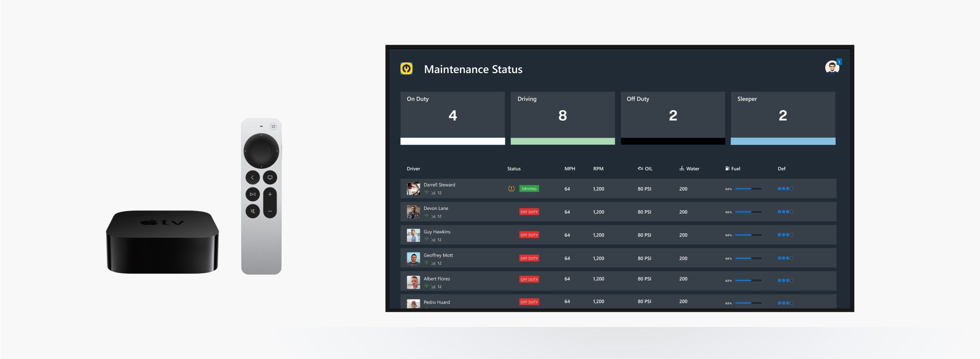Click the circular clickpad on the remote

pyautogui.click(x=261, y=151)
